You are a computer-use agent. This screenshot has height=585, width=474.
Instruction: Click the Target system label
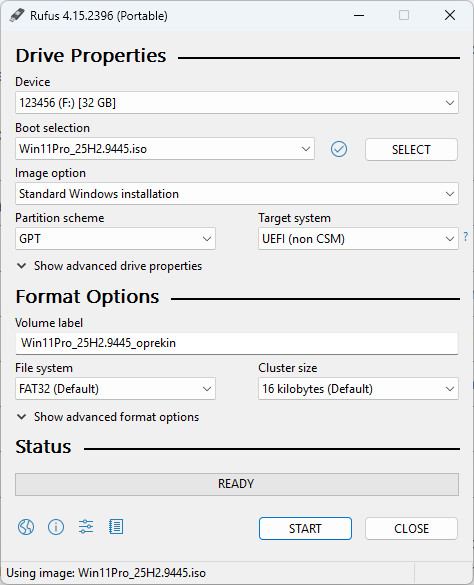(294, 218)
